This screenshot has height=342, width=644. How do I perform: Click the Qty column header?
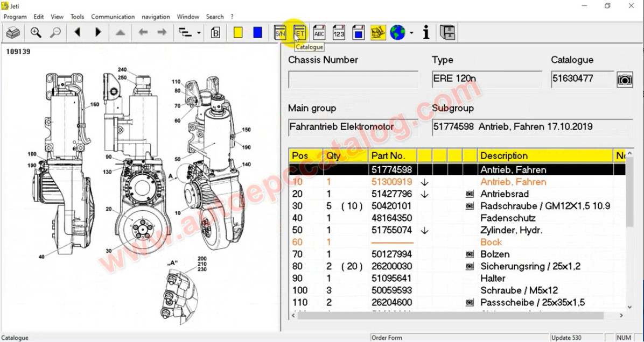pos(345,156)
